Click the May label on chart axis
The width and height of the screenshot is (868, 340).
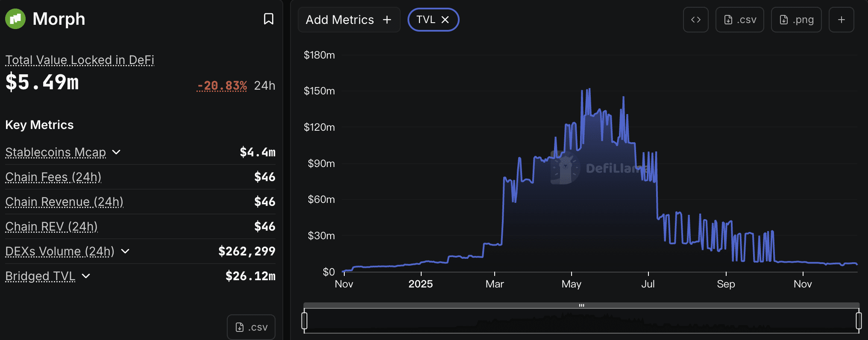[572, 284]
